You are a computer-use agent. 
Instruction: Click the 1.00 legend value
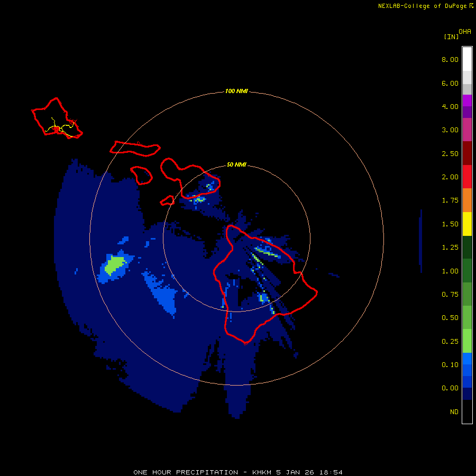pos(450,271)
